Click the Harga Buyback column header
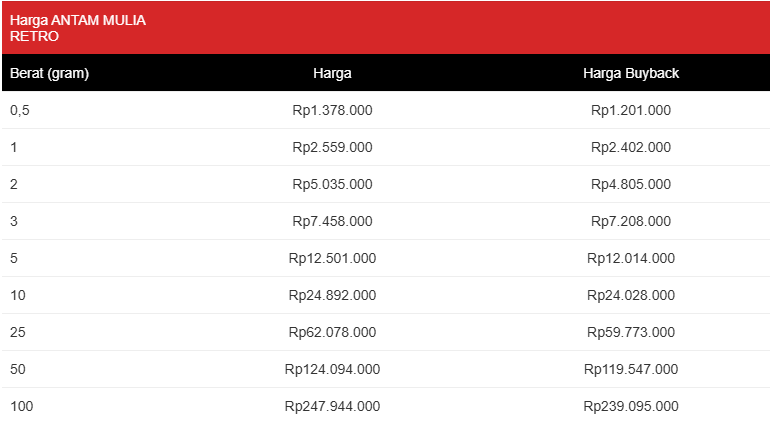The height and width of the screenshot is (440, 773). click(631, 73)
